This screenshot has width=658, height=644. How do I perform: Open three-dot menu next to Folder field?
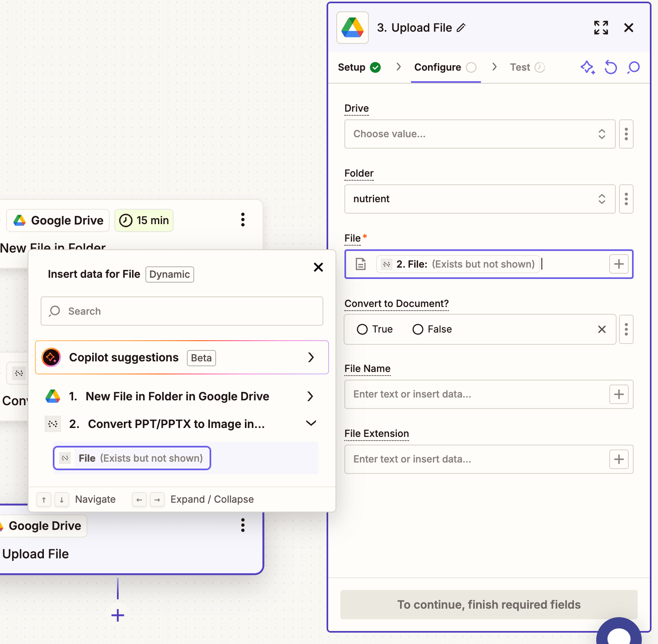coord(626,199)
